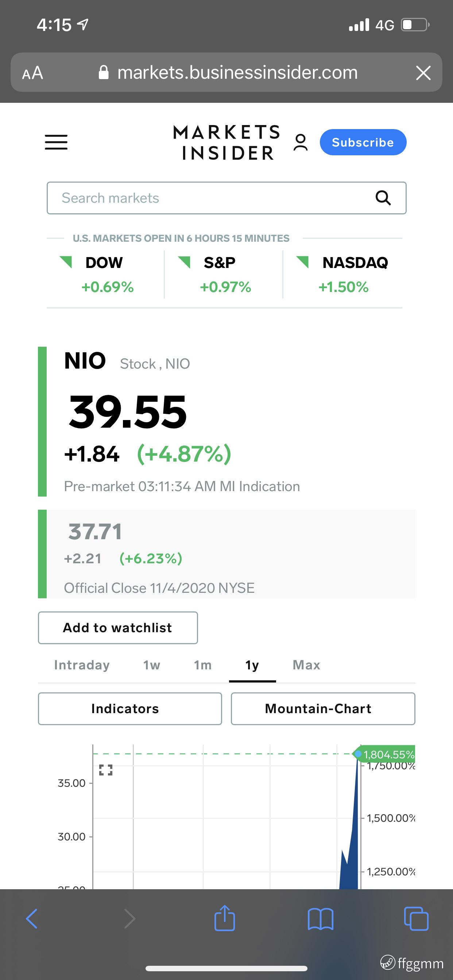
Task: Click Add to watchlist button
Action: (118, 628)
